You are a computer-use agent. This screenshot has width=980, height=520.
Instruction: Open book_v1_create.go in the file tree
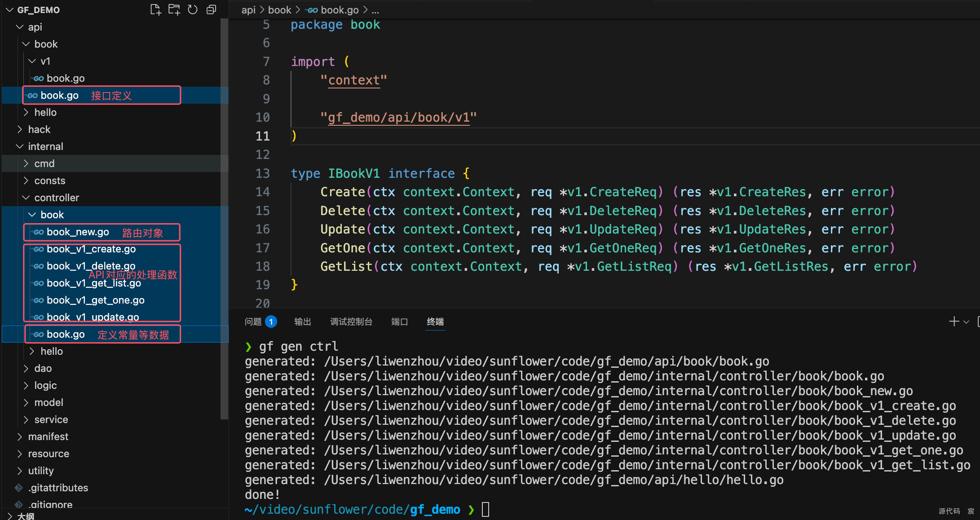coord(91,249)
